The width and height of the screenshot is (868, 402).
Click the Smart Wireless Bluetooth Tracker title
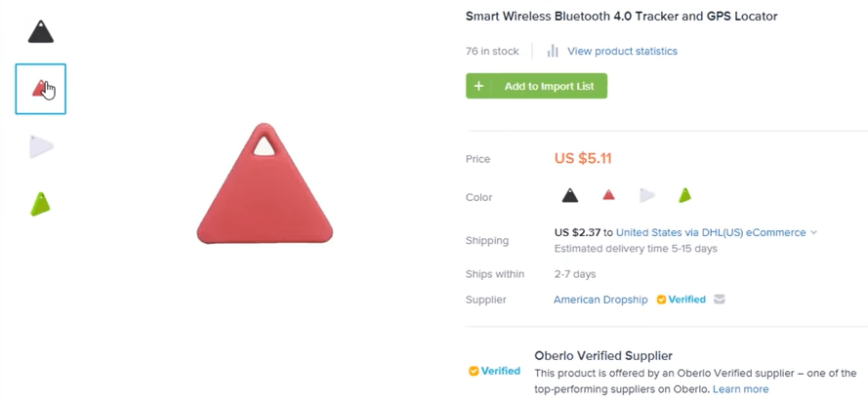[x=621, y=17]
